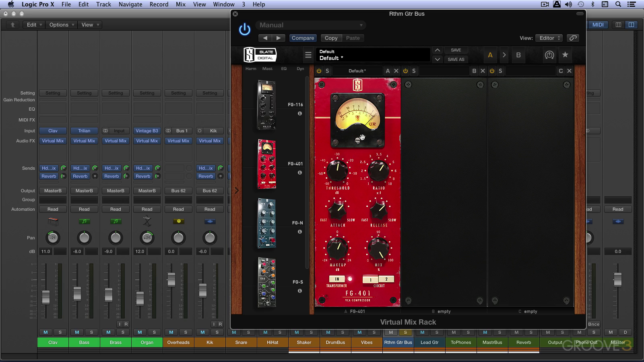
Task: Show info for FG-N module
Action: 299,232
